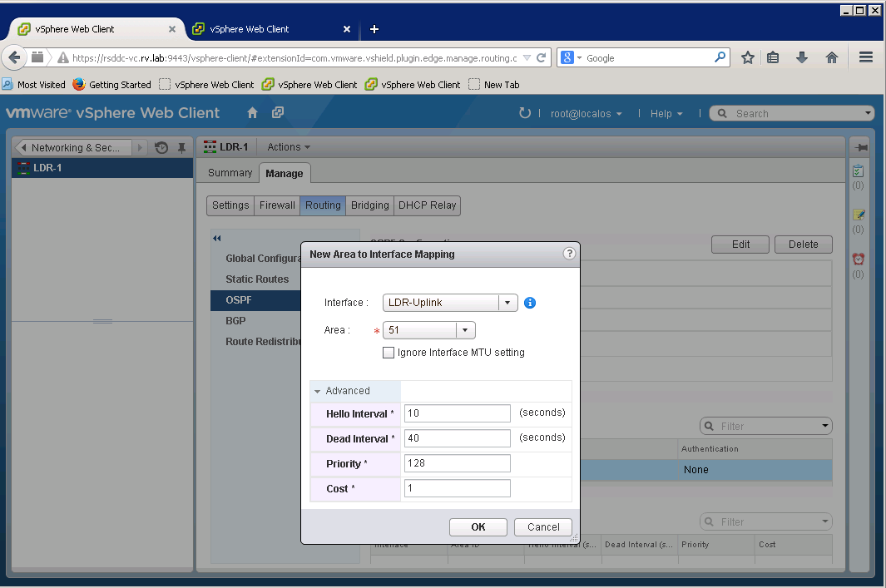Open the dialog help question mark
This screenshot has height=588, width=886.
click(x=570, y=254)
